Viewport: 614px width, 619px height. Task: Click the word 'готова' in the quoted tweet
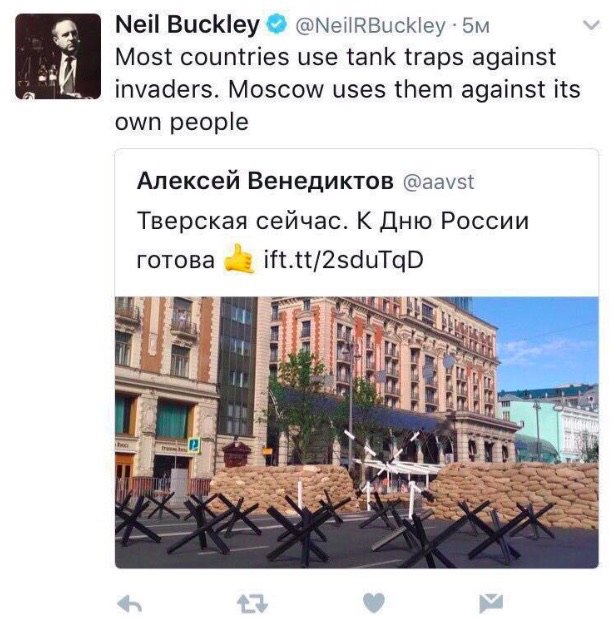tap(176, 261)
